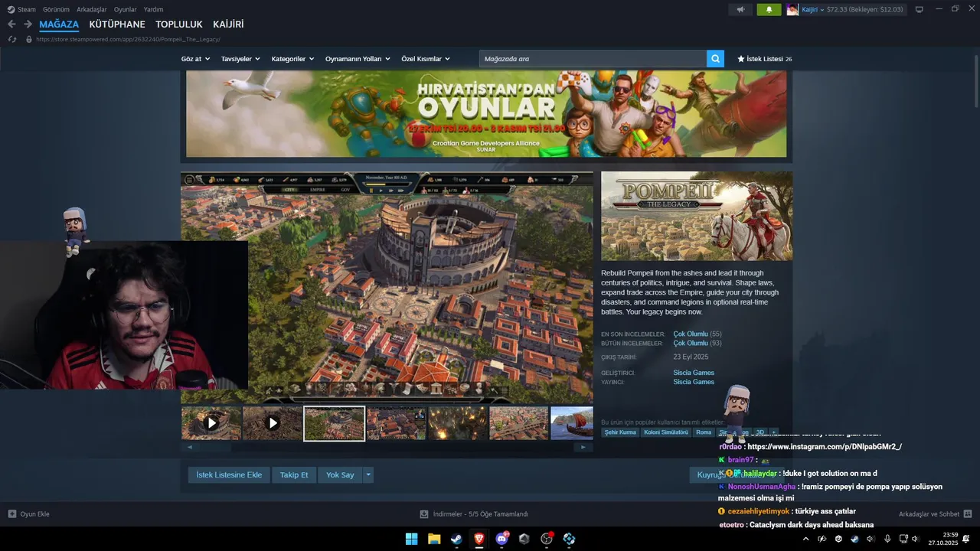980x551 pixels.
Task: Open Arkadaşlar ve Sohbet friends icon
Action: 968,514
